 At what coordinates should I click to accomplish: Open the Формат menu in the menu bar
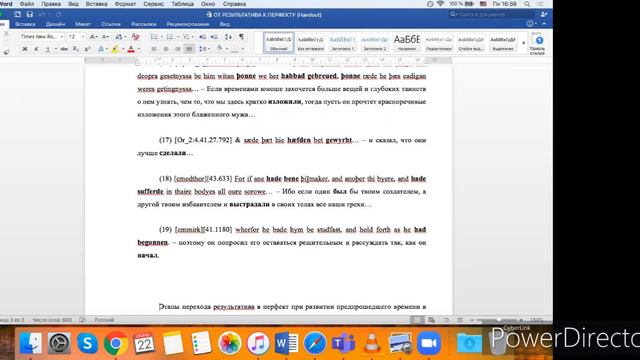click(125, 4)
